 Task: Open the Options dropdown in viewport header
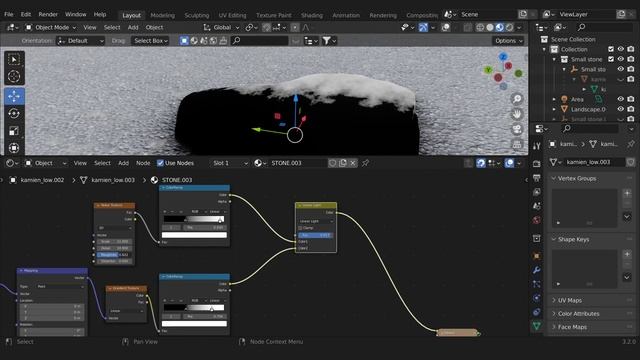[x=508, y=41]
